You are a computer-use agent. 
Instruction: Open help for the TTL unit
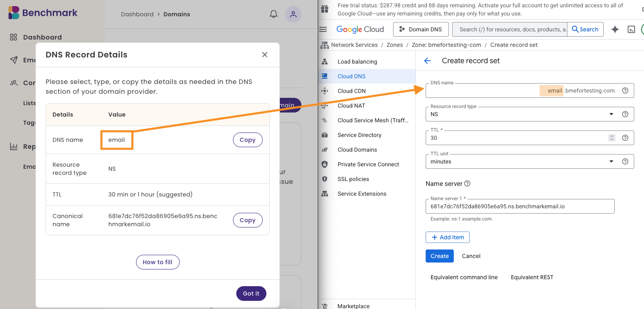click(x=625, y=161)
